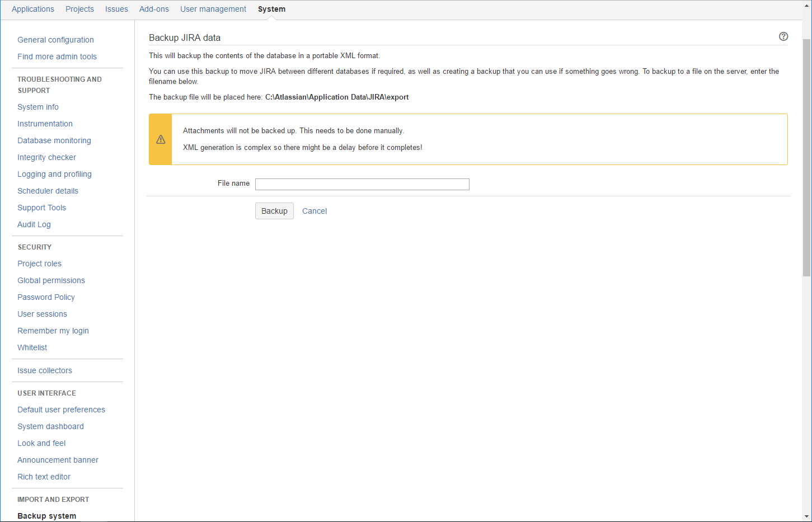The height and width of the screenshot is (522, 812).
Task: Click the 'Backup JIRA data' heading
Action: click(x=185, y=37)
